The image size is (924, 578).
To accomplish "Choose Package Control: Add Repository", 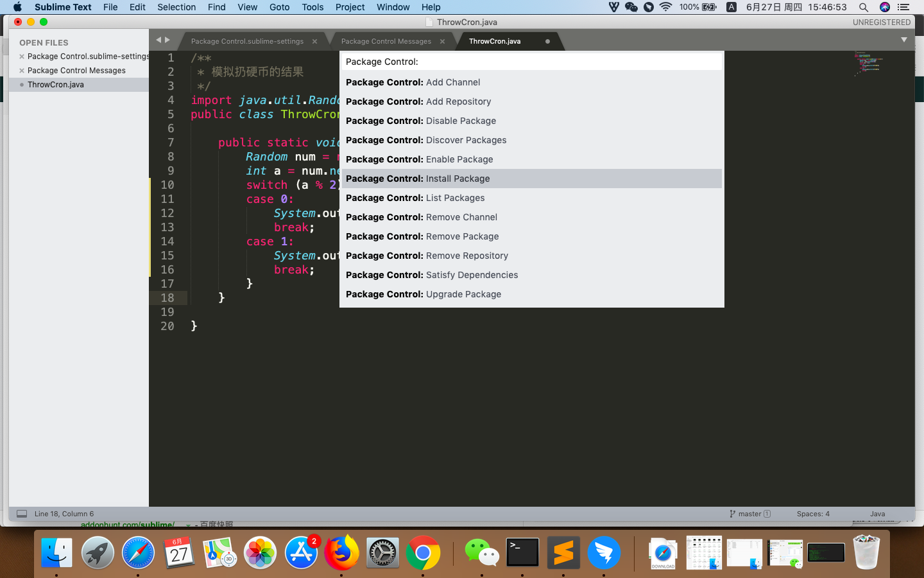I will pyautogui.click(x=532, y=101).
